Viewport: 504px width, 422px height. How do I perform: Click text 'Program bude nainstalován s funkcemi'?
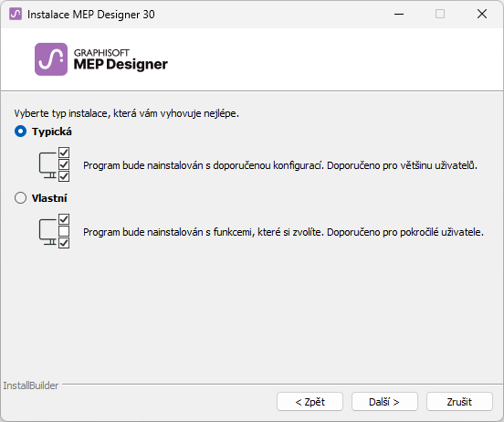pyautogui.click(x=169, y=232)
